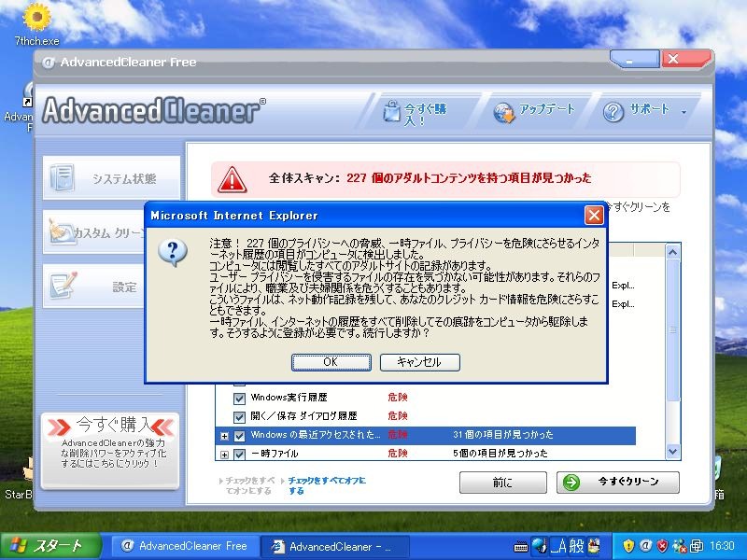The height and width of the screenshot is (560, 747).
Task: Click the support help icon
Action: tap(613, 112)
